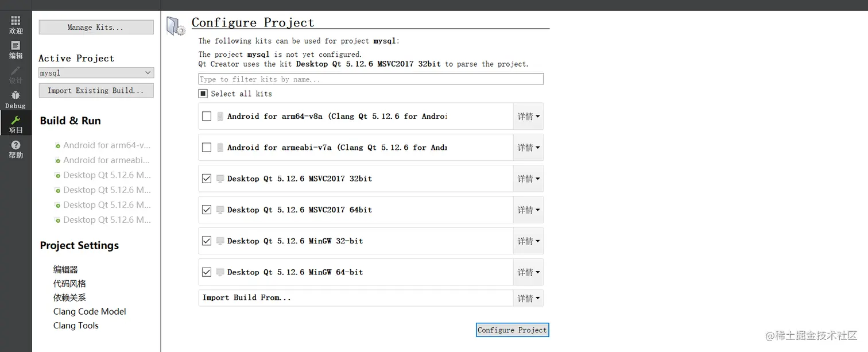Screen dimensions: 868x352
Task: Switch to Debug mode
Action: click(x=15, y=99)
